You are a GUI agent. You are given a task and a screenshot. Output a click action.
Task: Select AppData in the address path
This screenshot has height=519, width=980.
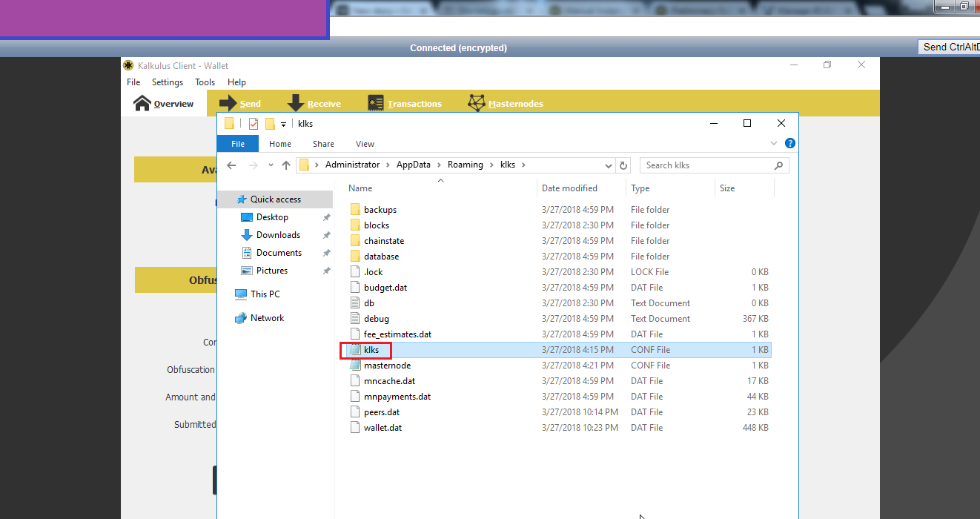tap(414, 165)
